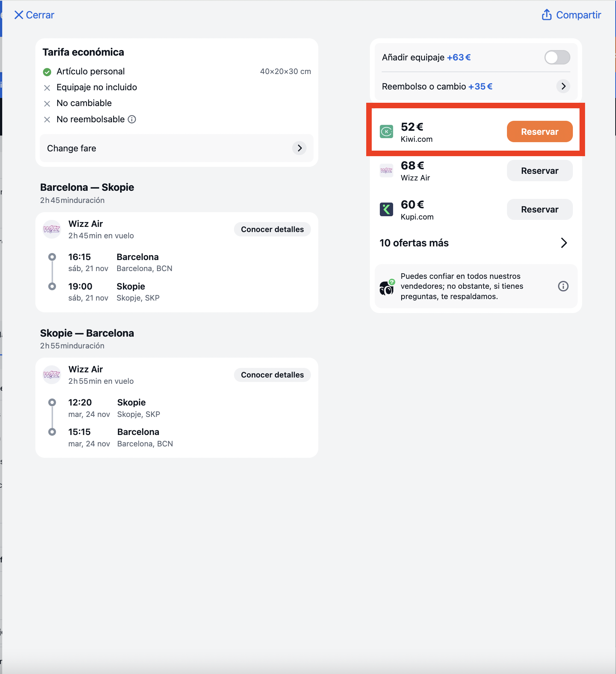Click the Skopie — Barcelona heading

point(87,333)
